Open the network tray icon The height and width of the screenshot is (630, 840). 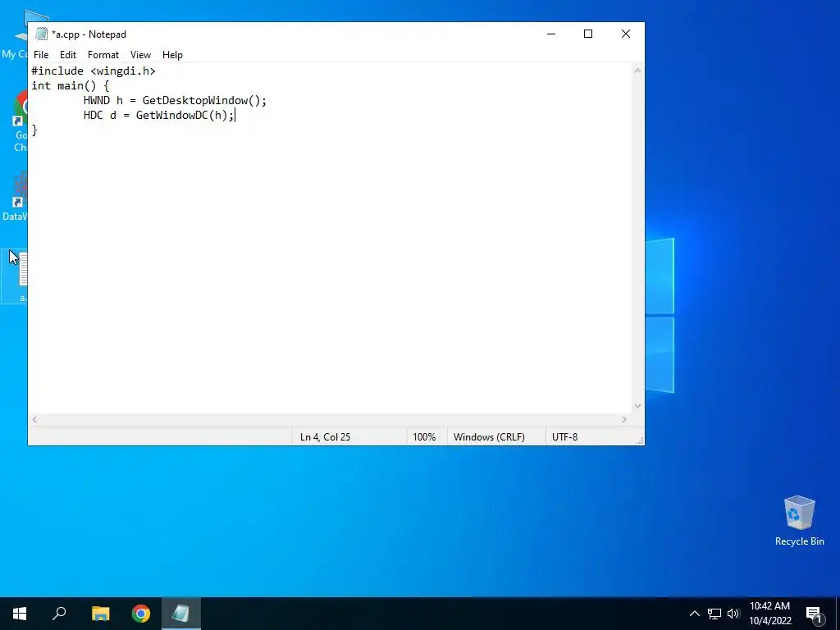[714, 614]
